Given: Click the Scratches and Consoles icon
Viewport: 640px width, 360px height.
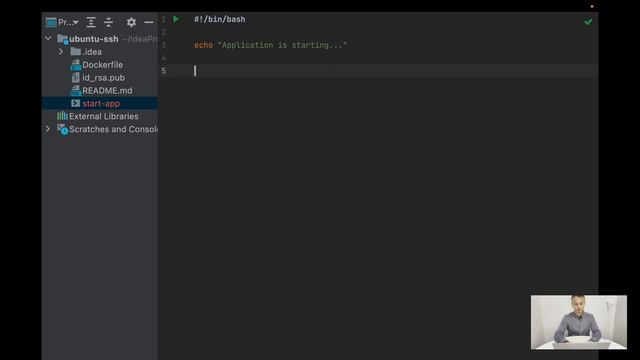Looking at the screenshot, I should (x=62, y=129).
